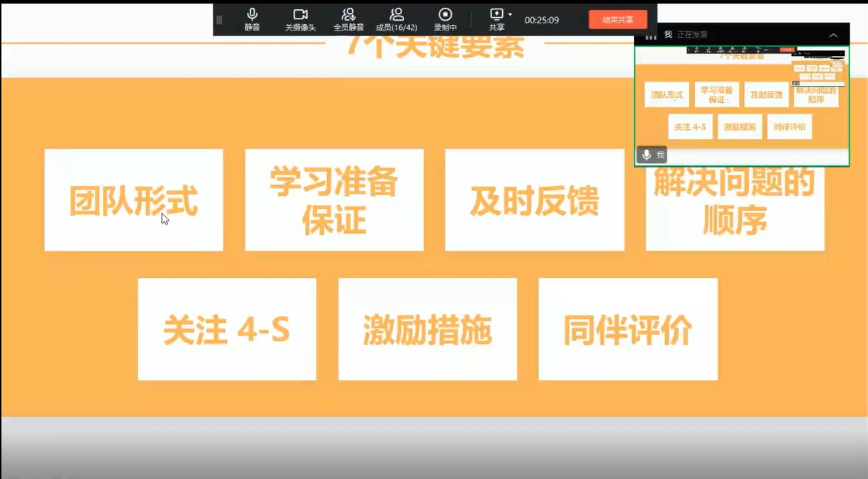The height and width of the screenshot is (479, 868).
Task: Click the meeting timer 00:25:09
Action: tap(542, 20)
